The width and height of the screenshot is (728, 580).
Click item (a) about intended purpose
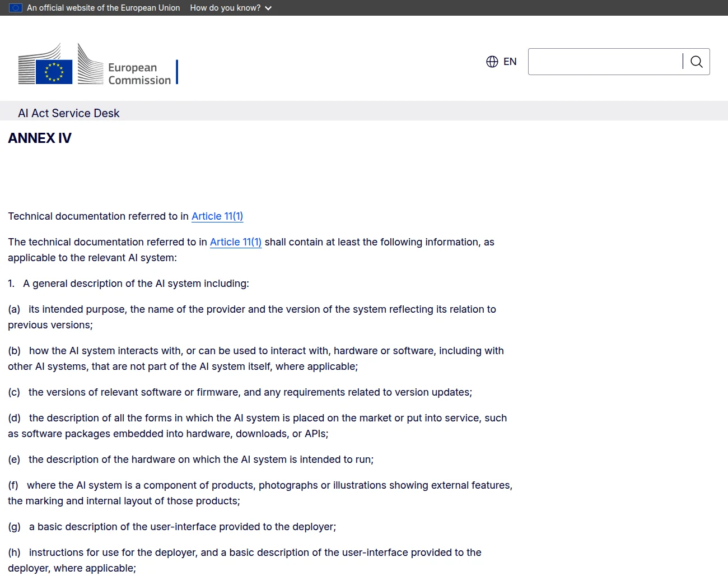tap(252, 317)
